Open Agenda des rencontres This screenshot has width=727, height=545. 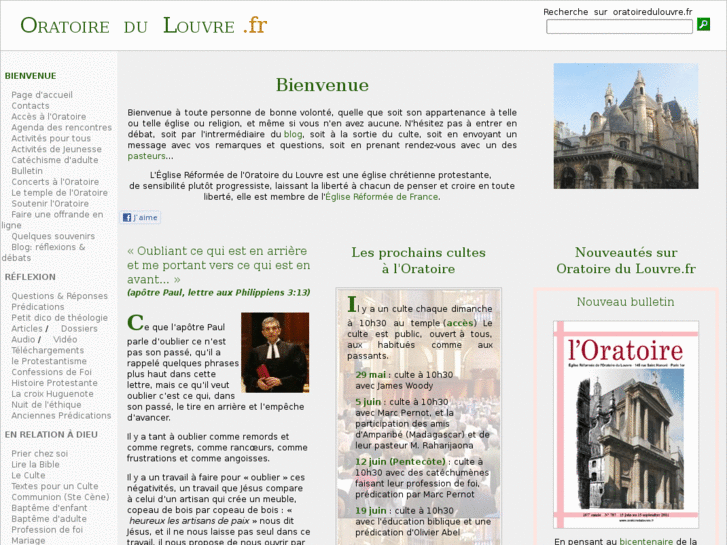(62, 128)
